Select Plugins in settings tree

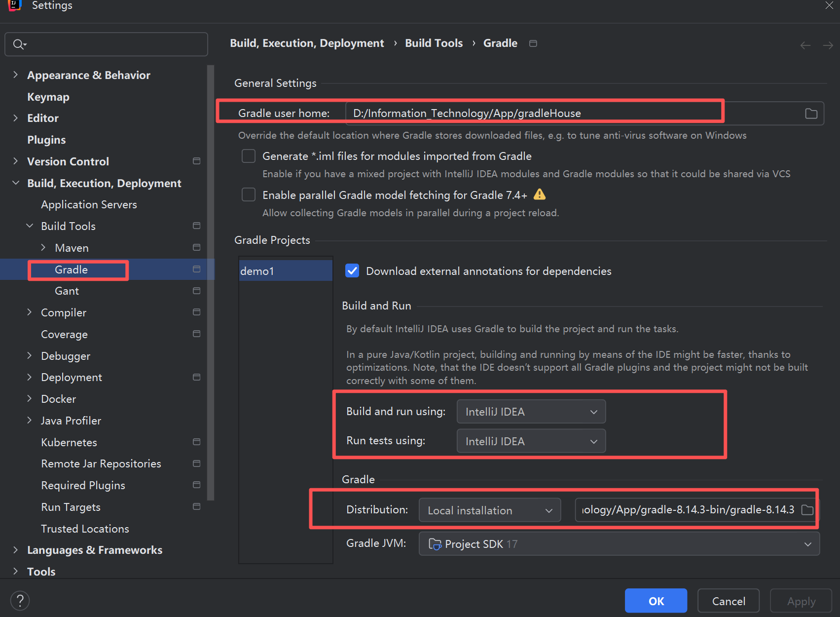[x=46, y=140]
